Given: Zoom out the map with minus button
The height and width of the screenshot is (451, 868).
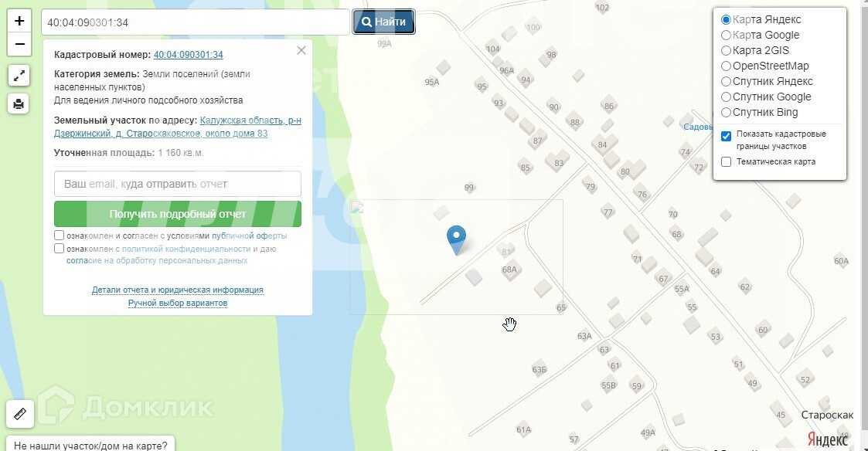Looking at the screenshot, I should pyautogui.click(x=19, y=44).
